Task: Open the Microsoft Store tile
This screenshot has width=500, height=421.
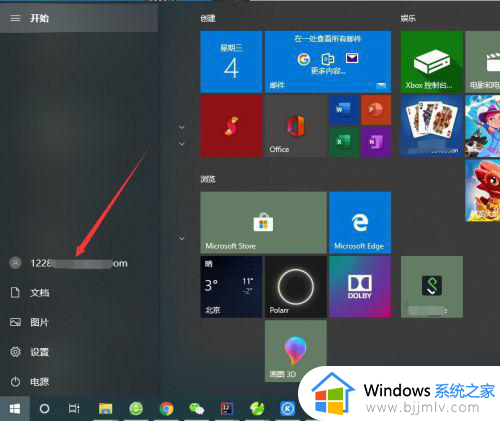Action: click(x=263, y=222)
